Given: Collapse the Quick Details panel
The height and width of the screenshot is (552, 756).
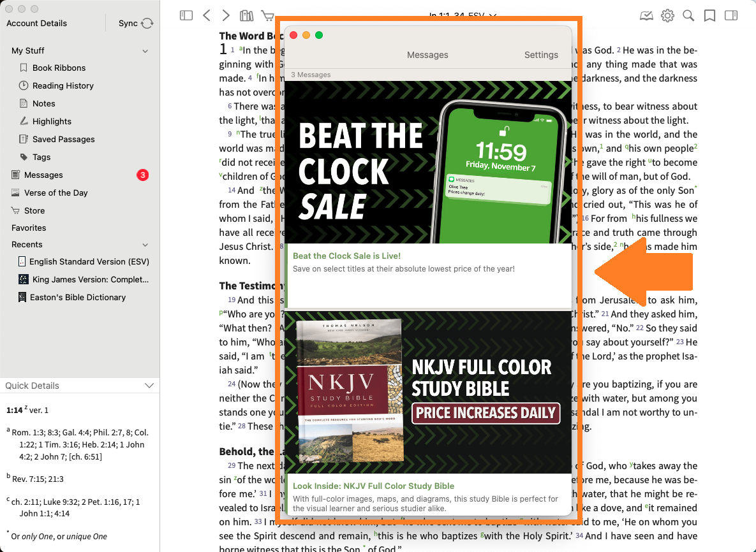Looking at the screenshot, I should click(x=149, y=386).
